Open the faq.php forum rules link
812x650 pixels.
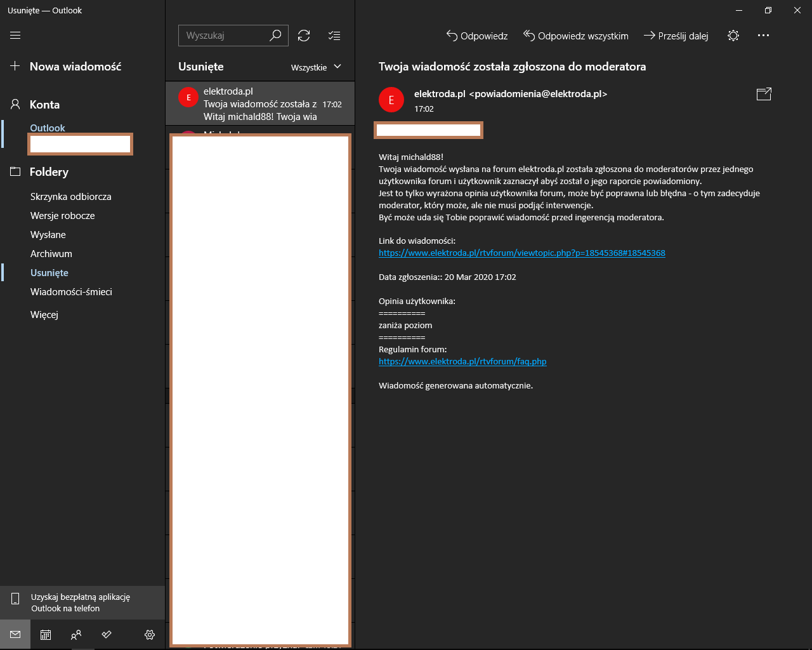click(x=462, y=361)
